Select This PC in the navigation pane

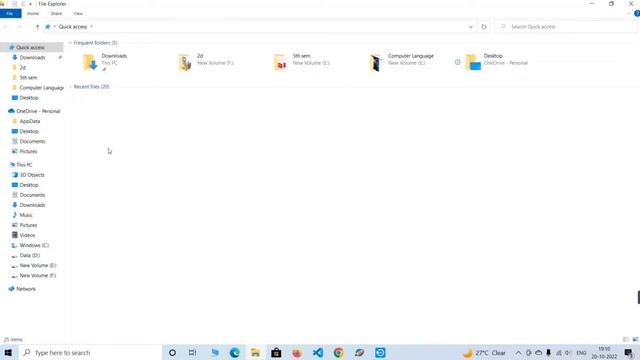click(24, 165)
